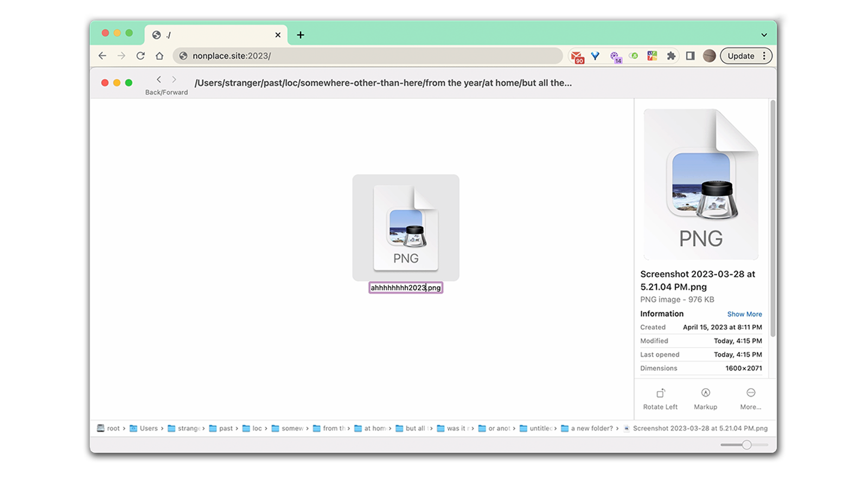Image resolution: width=868 pixels, height=488 pixels.
Task: Click the filename rename text field
Action: click(406, 288)
